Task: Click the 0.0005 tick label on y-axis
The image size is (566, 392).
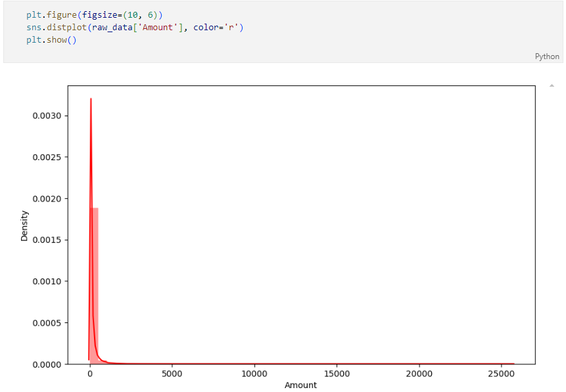Action: point(47,323)
